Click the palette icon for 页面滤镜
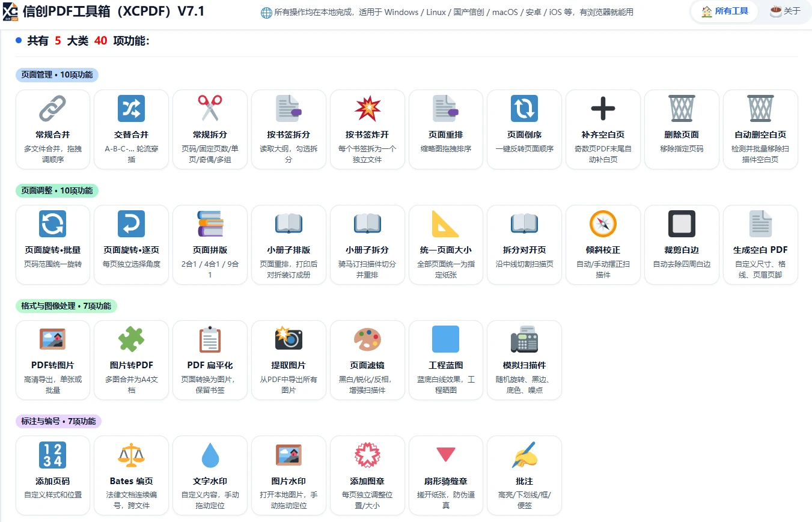Screen dimensions: 812x522 pyautogui.click(x=367, y=339)
